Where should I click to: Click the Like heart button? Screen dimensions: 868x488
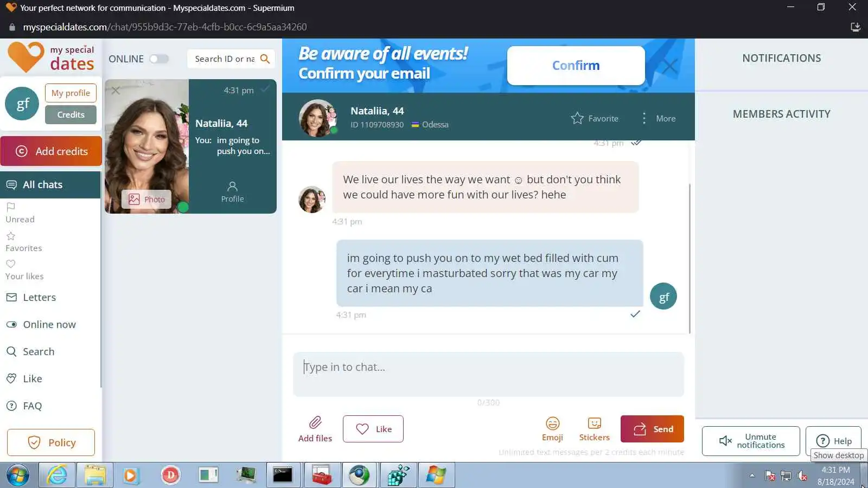373,429
